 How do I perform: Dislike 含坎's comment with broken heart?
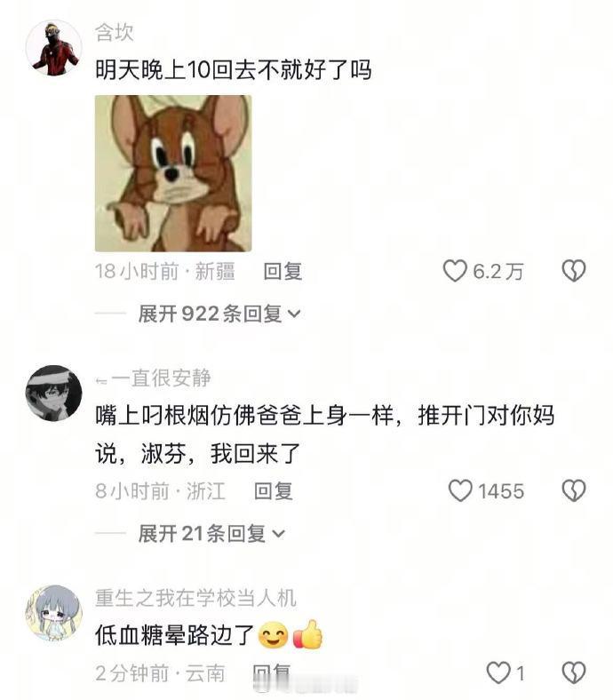574,271
